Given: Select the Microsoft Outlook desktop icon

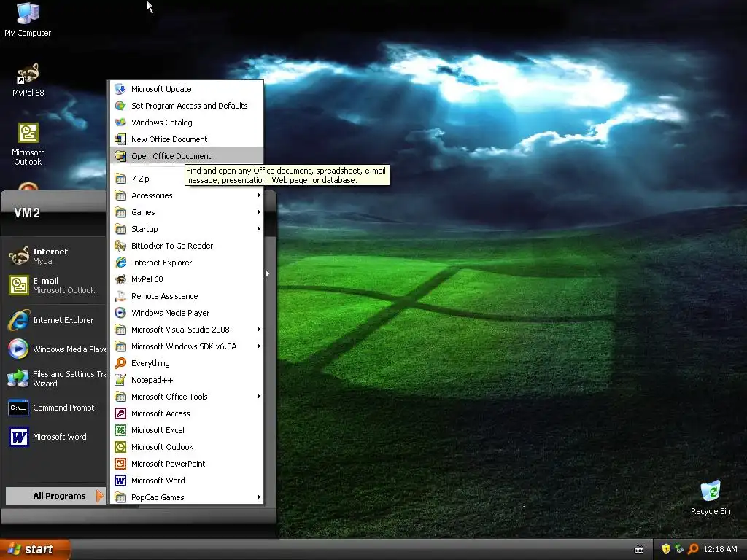Looking at the screenshot, I should pyautogui.click(x=28, y=144).
